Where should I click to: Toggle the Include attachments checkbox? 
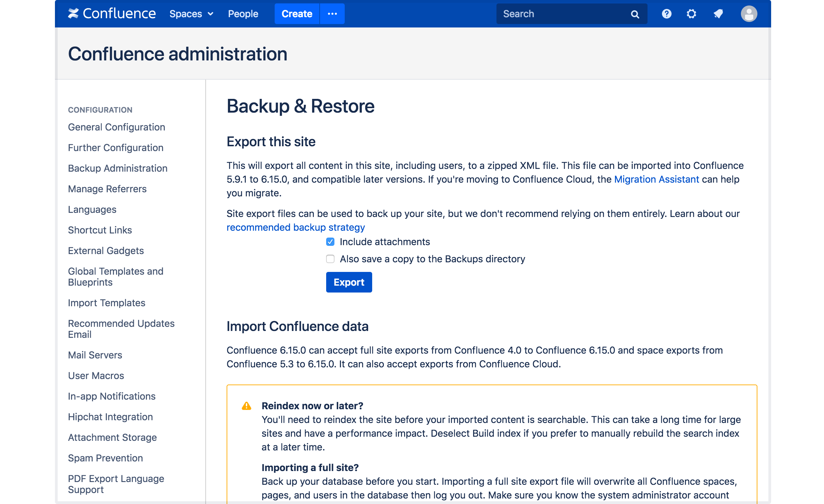click(330, 241)
